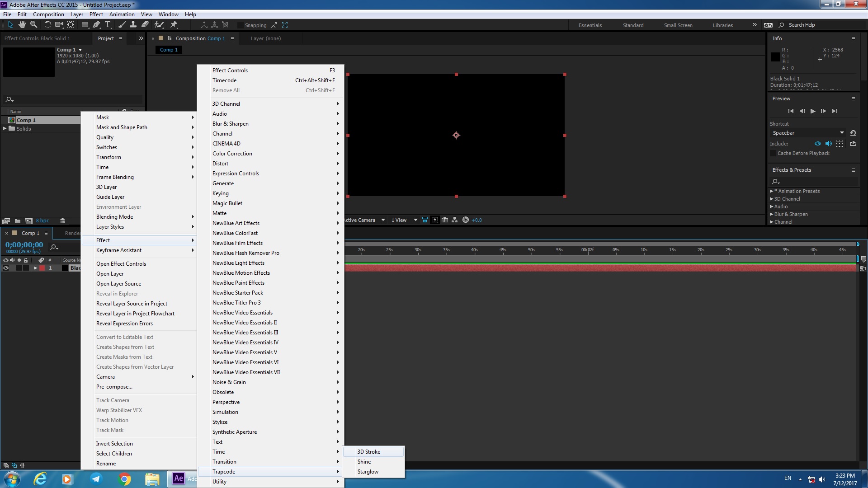868x488 pixels.
Task: Open Keyframe Assistant submenu
Action: click(x=139, y=250)
